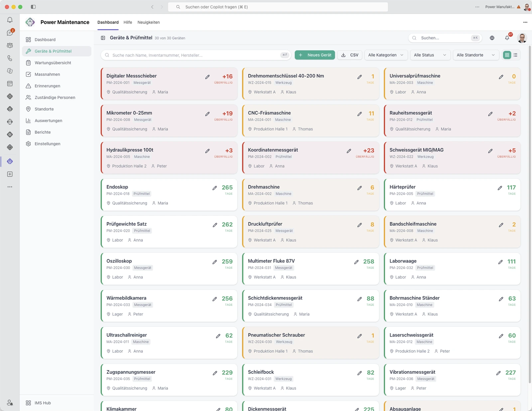Screen dimensions: 532x411
Task: Open chat icon with badge in left rail
Action: [x=10, y=33]
